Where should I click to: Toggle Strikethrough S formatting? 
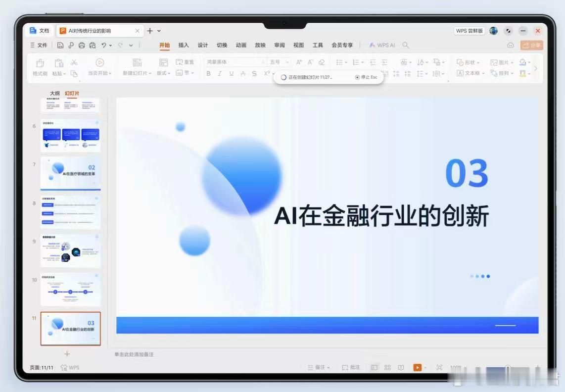[x=254, y=74]
